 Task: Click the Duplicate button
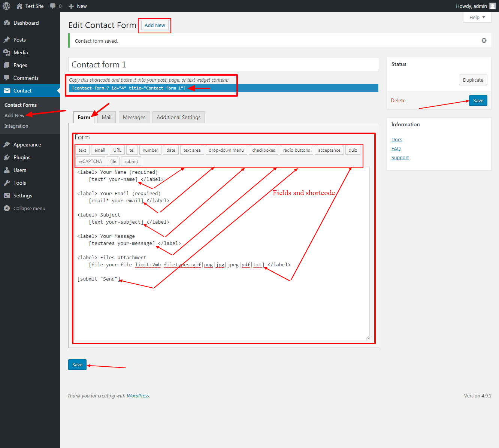click(473, 80)
